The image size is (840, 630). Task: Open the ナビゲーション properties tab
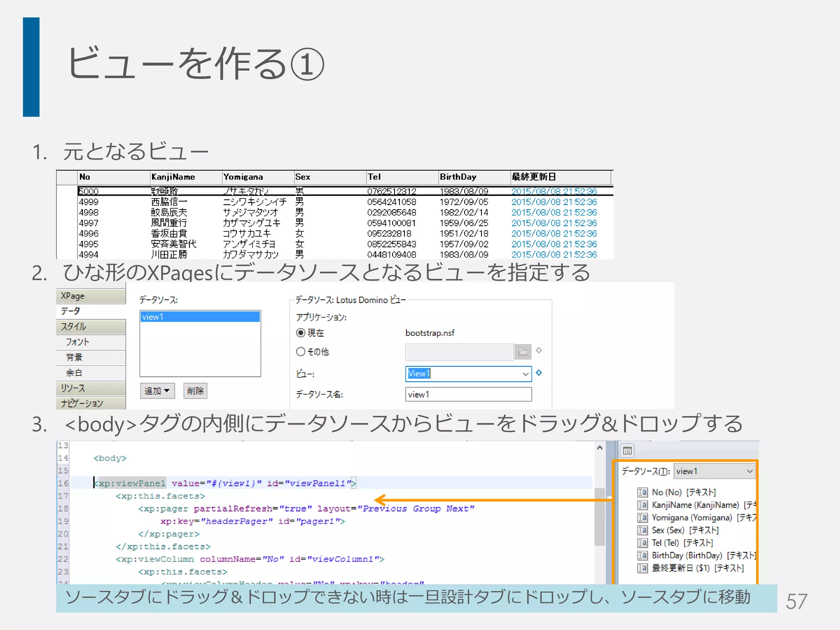click(91, 404)
